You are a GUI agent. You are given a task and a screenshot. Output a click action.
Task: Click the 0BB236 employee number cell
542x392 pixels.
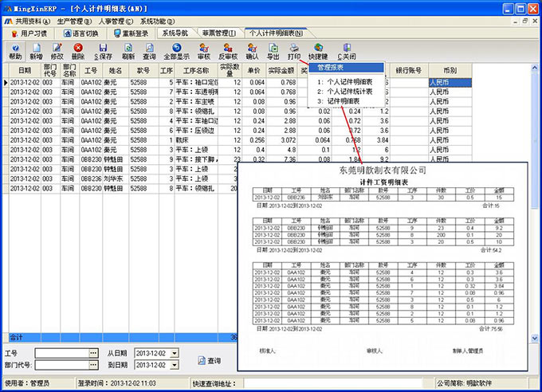(x=91, y=178)
